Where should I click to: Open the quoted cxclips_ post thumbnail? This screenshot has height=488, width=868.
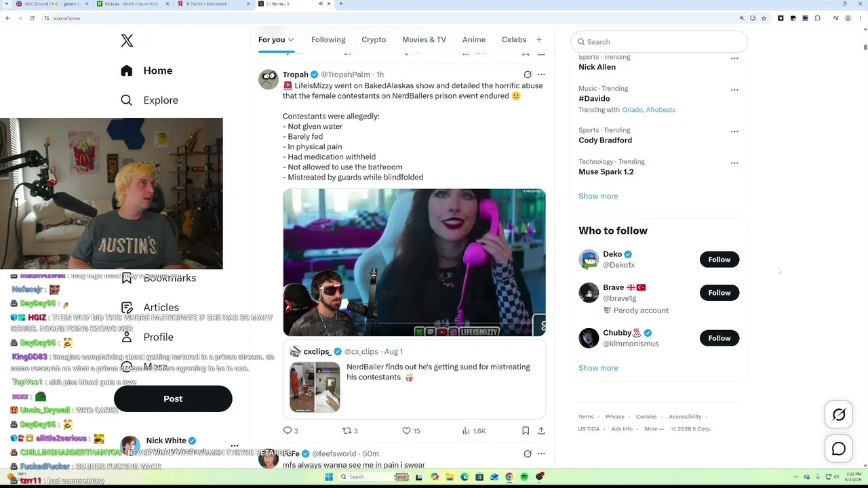(315, 387)
